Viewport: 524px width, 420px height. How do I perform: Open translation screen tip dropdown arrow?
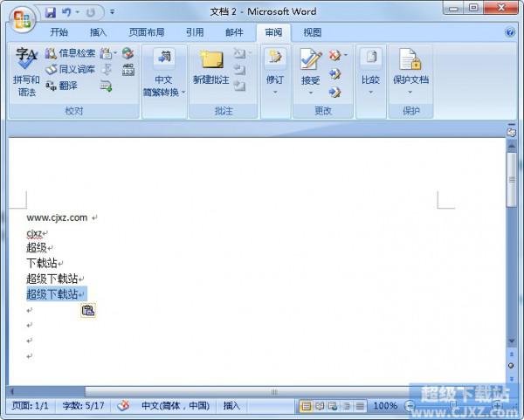pyautogui.click(x=115, y=52)
